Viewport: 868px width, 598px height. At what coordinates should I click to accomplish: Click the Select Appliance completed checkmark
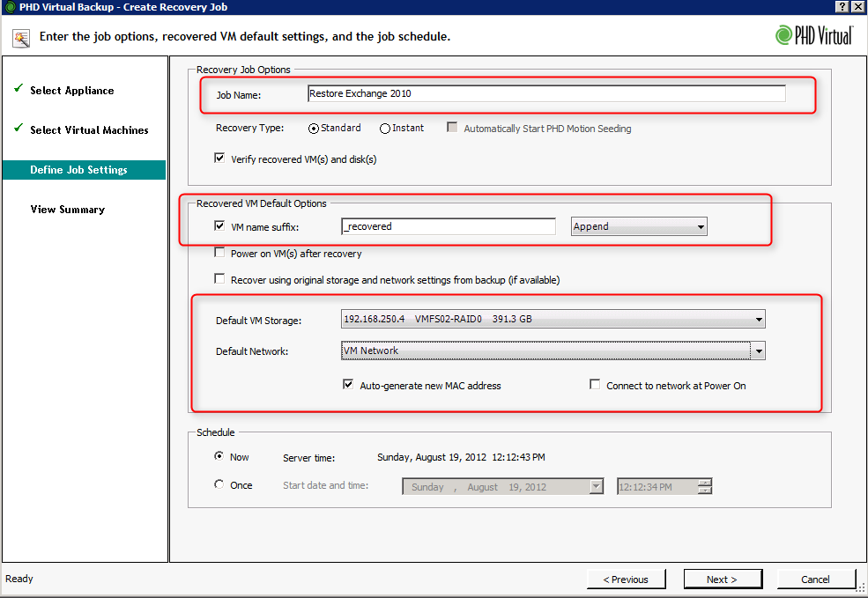[x=19, y=88]
